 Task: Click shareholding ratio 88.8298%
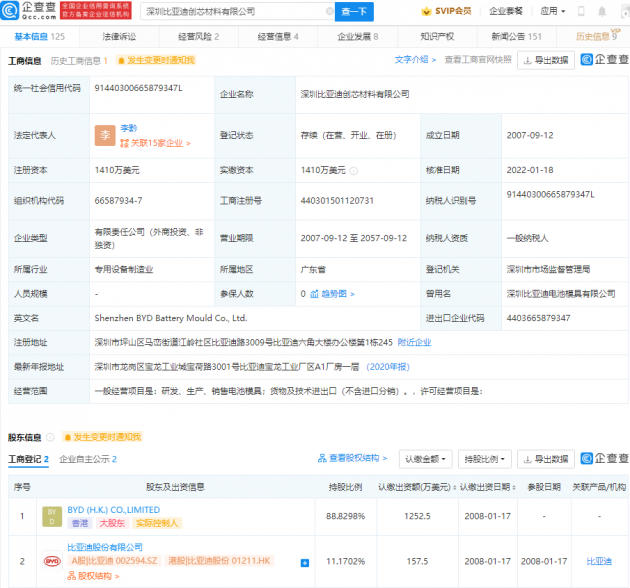click(x=346, y=516)
